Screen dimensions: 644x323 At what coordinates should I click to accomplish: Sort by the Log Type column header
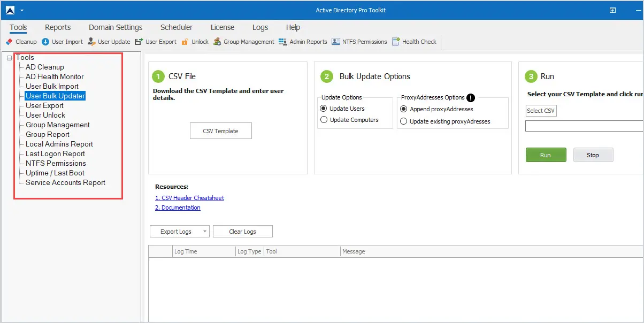point(249,251)
